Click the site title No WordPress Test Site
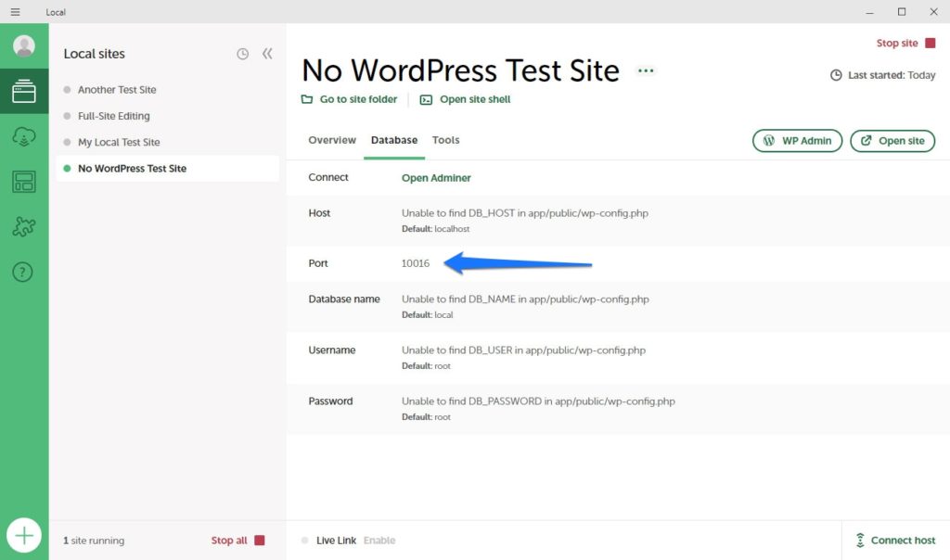Screen dimensions: 950x560 tap(460, 70)
